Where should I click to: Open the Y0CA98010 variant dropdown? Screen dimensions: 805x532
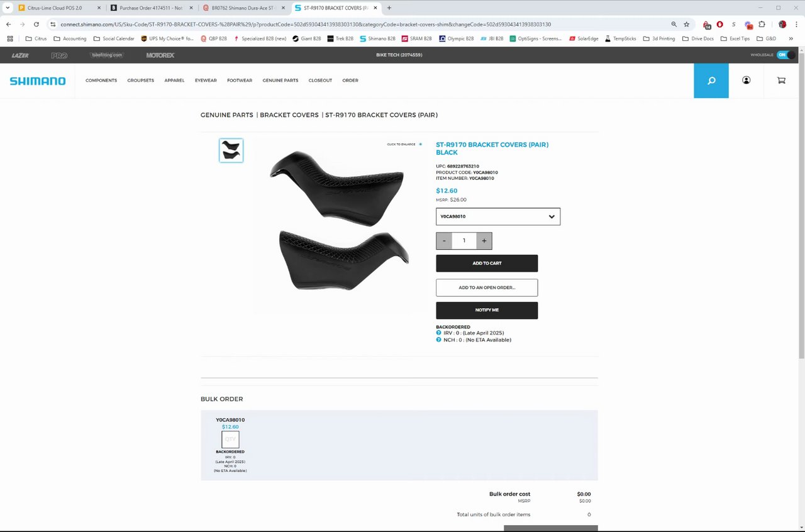coord(498,216)
